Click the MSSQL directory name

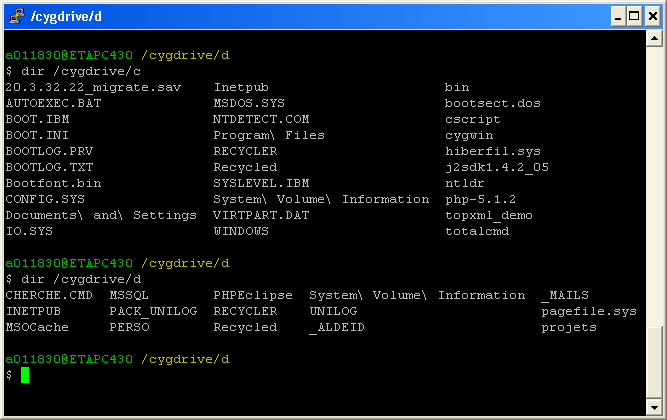click(129, 295)
